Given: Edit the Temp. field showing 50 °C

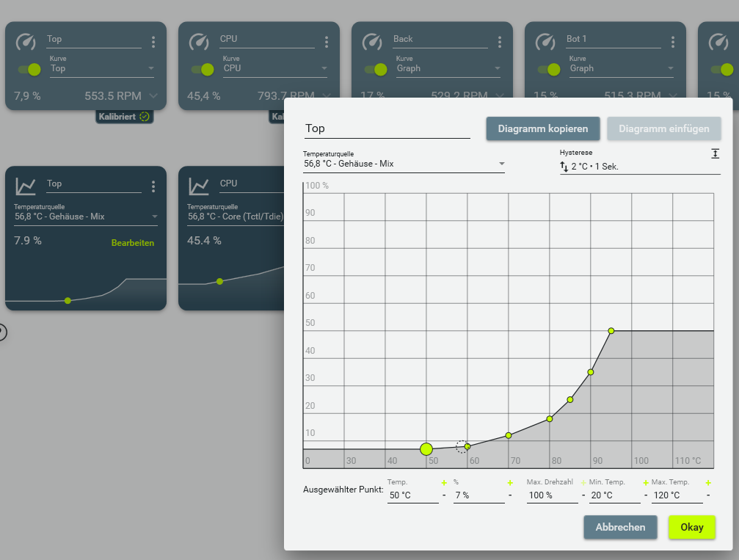Looking at the screenshot, I should click(x=413, y=495).
